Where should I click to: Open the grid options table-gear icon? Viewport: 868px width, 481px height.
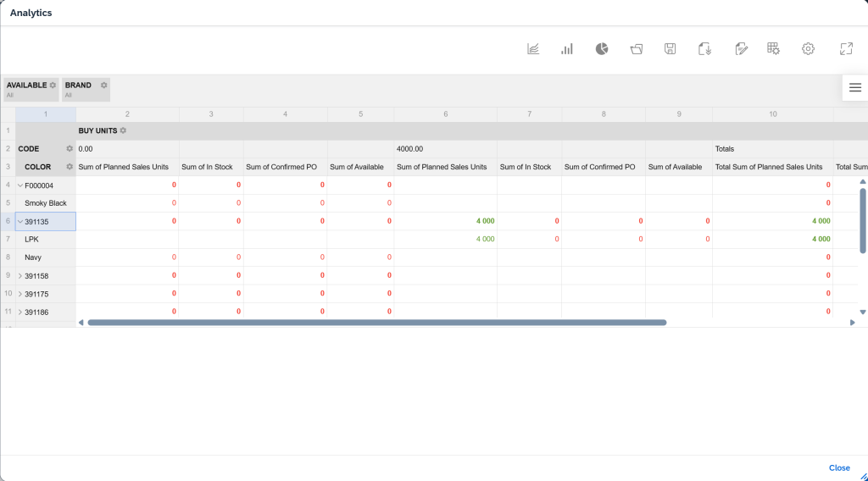point(773,49)
